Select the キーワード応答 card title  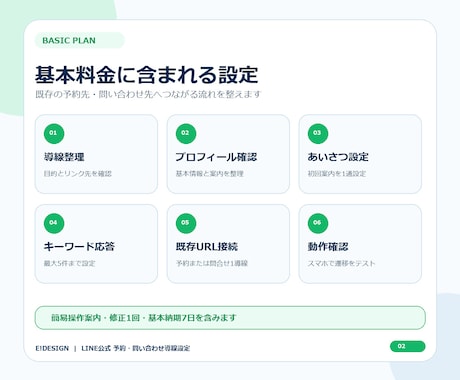79,247
